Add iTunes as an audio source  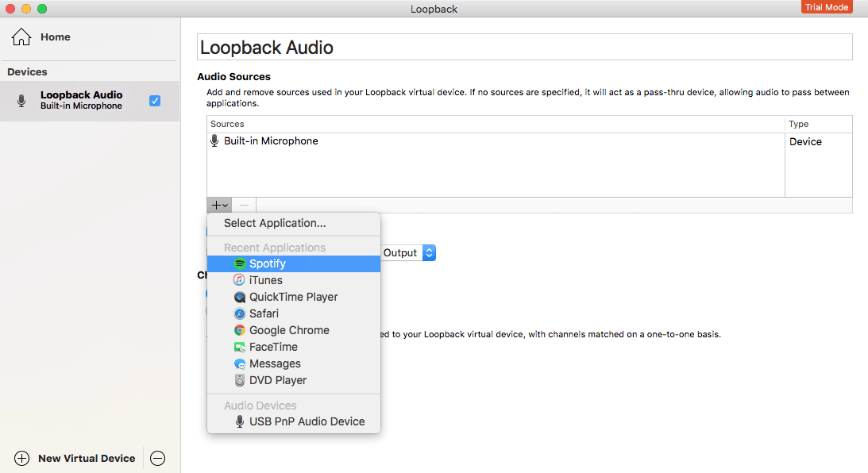point(293,280)
